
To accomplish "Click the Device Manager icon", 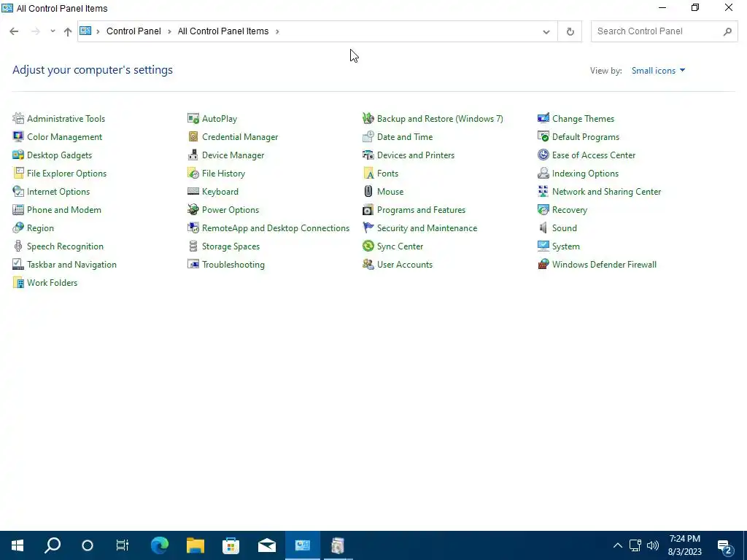I will point(193,155).
